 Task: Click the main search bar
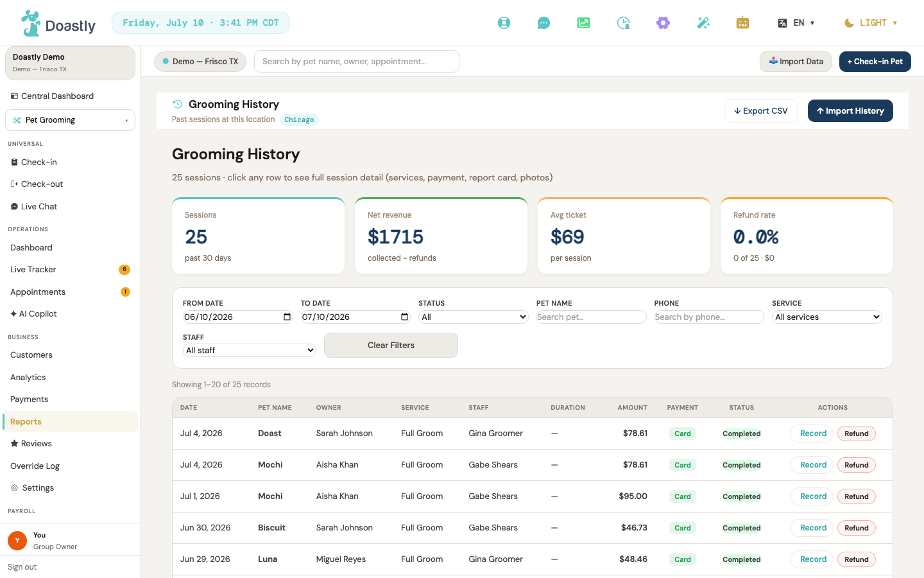tap(357, 62)
